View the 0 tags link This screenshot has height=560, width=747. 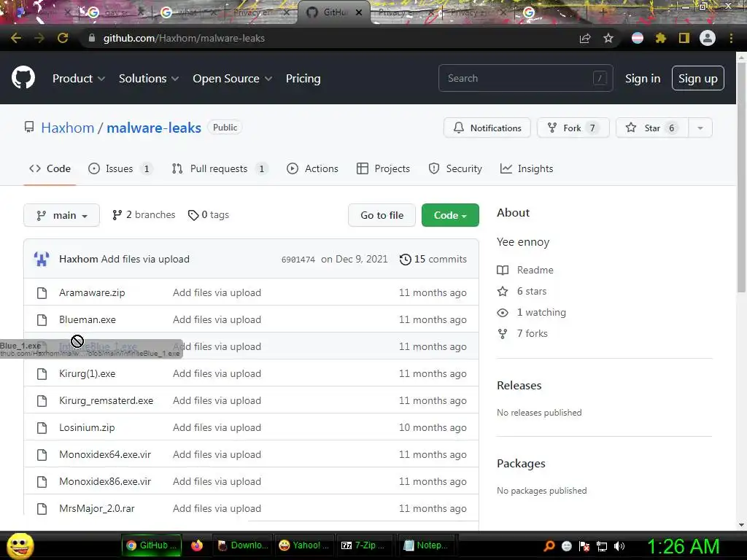click(x=208, y=215)
